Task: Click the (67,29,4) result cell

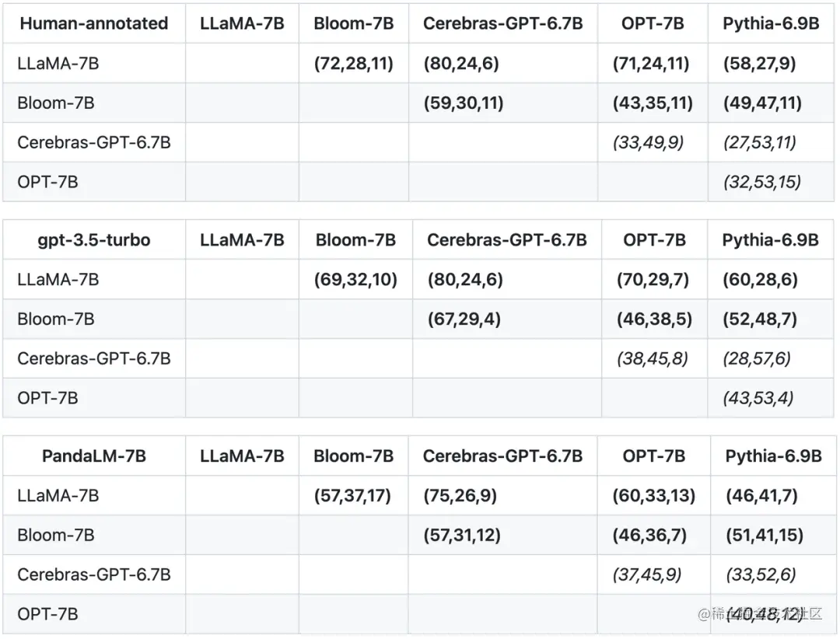Action: click(x=464, y=319)
